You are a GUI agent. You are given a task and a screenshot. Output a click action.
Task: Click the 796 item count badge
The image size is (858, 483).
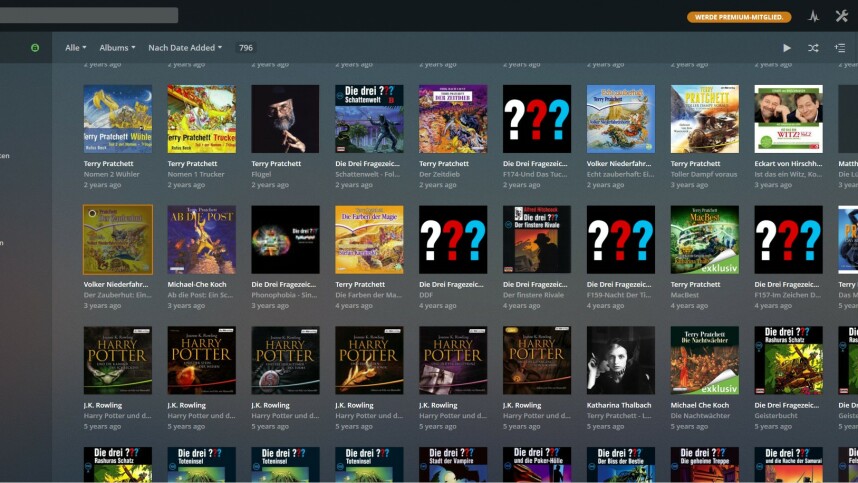246,48
